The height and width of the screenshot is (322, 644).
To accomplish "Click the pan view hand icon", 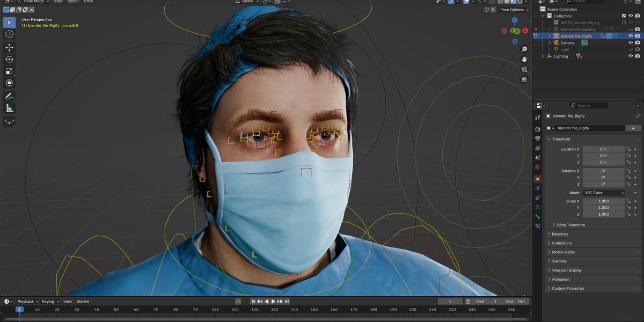I will pyautogui.click(x=524, y=59).
